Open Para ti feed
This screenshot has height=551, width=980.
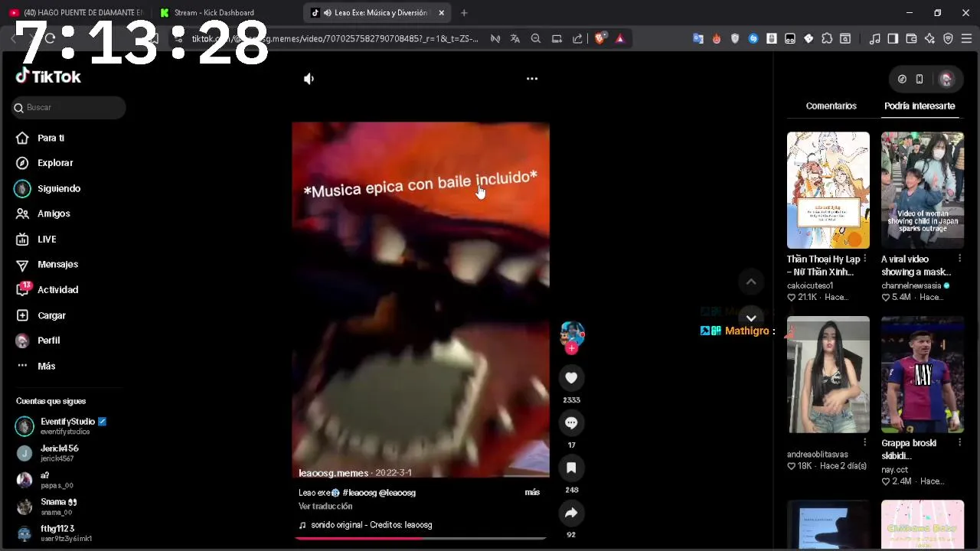[51, 138]
